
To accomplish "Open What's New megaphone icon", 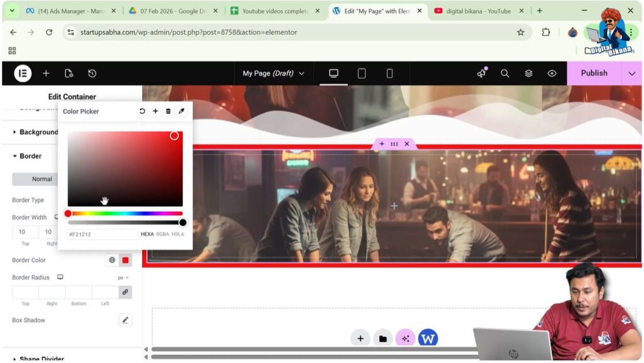I will point(482,74).
